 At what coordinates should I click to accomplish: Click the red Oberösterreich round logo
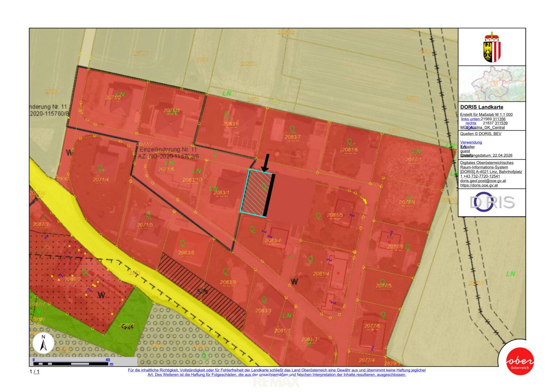520,361
